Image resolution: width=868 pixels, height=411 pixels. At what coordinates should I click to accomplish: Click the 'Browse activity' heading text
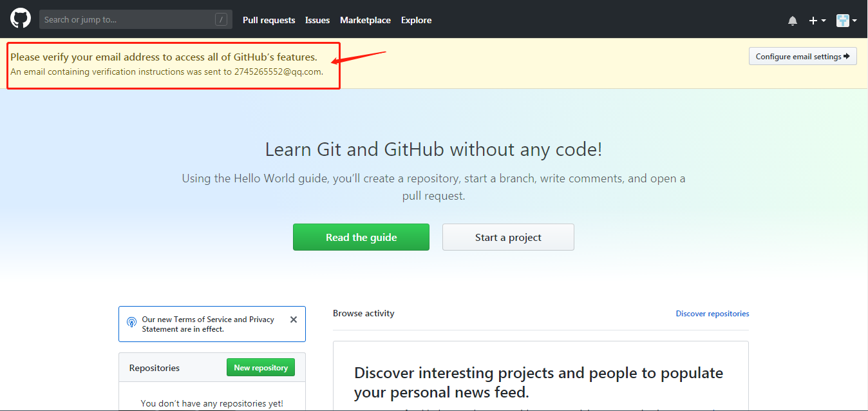[363, 313]
